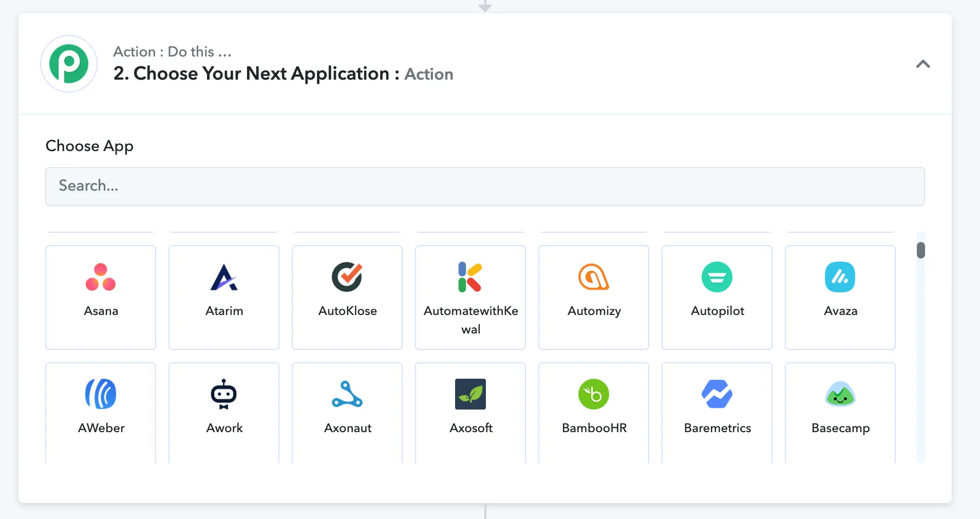Screen dimensions: 980x519
Task: Click the Autopilot label text
Action: tap(718, 311)
